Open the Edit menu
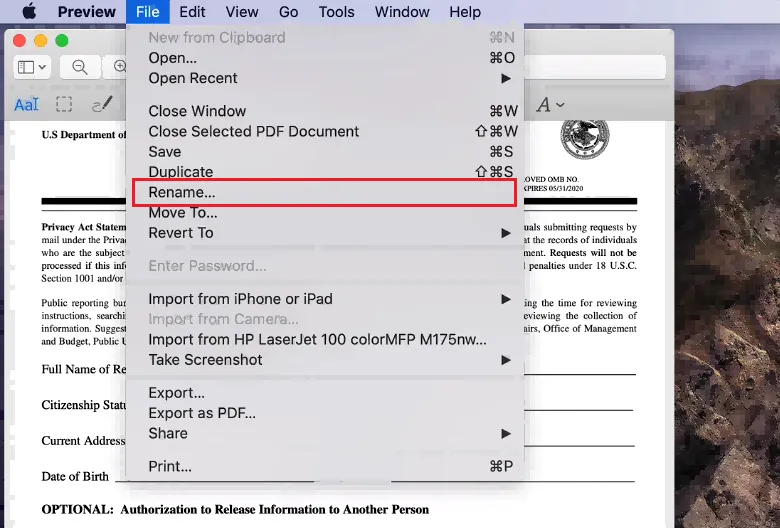 [192, 11]
